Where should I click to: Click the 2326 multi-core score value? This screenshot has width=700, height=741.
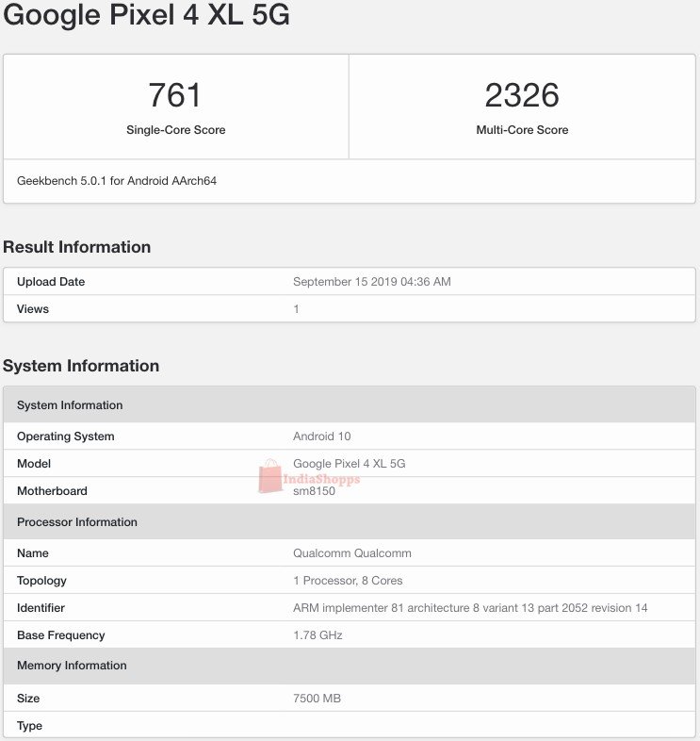coord(522,95)
